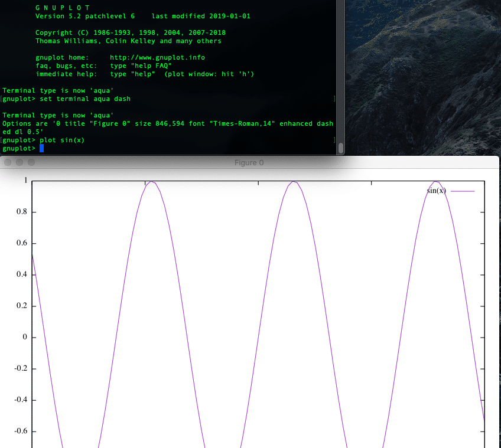
Task: Click the sin(x) legend label in plot
Action: 436,191
